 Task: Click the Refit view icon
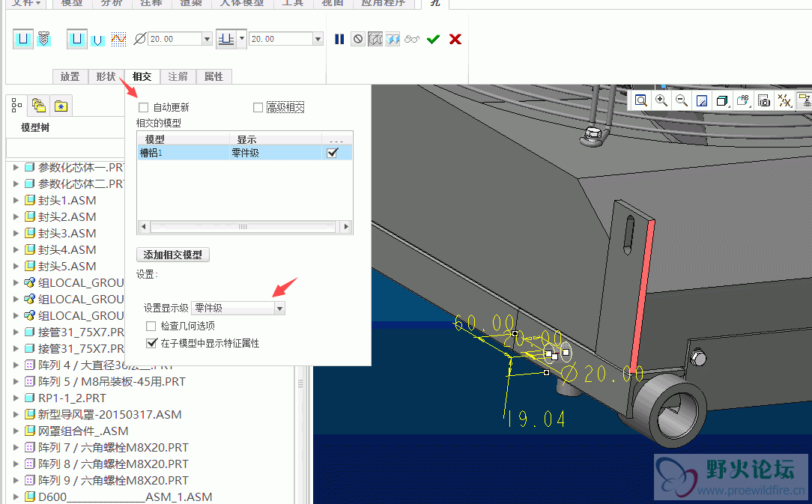click(640, 100)
